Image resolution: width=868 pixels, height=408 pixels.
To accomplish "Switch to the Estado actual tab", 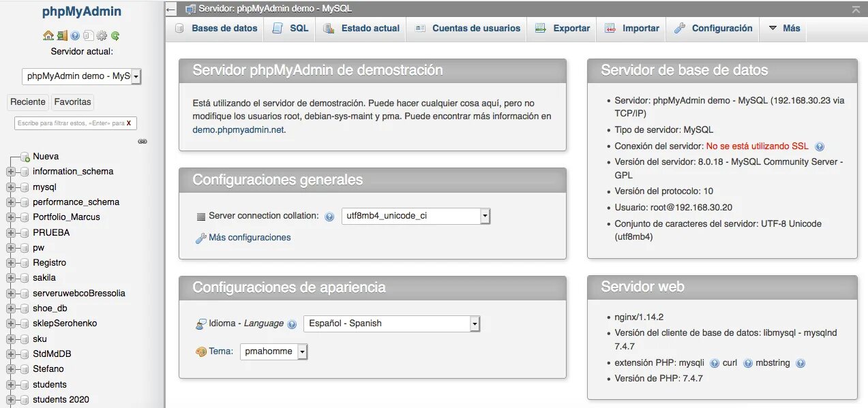I will click(361, 29).
